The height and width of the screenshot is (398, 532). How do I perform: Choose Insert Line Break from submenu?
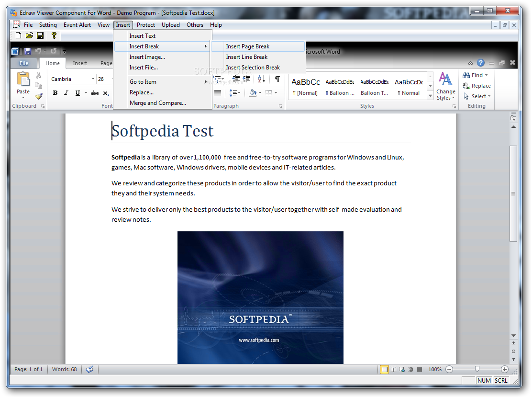257,57
